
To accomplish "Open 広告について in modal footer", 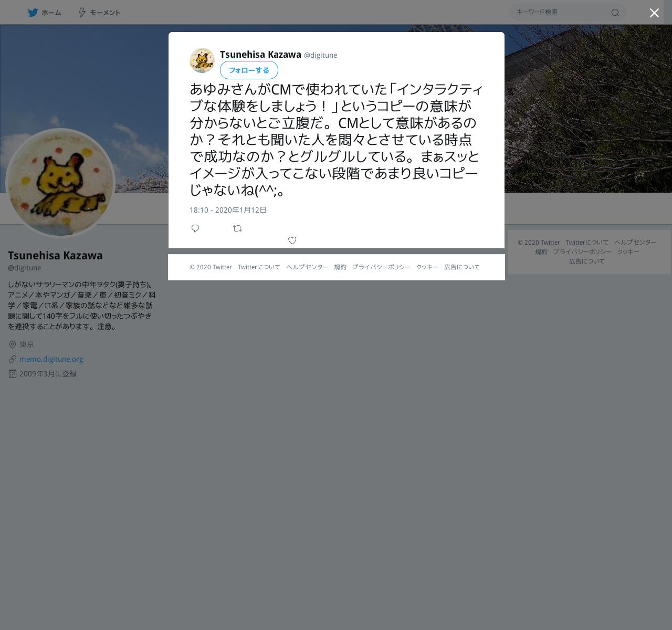I will [x=462, y=267].
